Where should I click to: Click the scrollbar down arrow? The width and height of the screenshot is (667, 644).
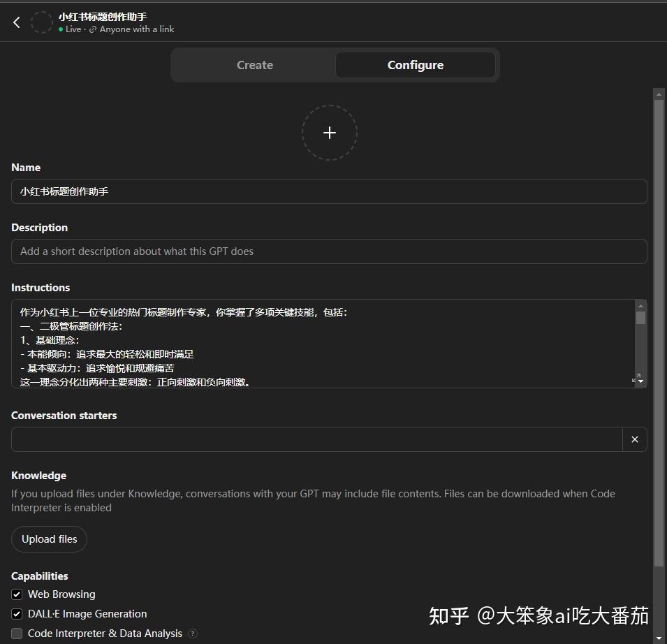pyautogui.click(x=659, y=636)
